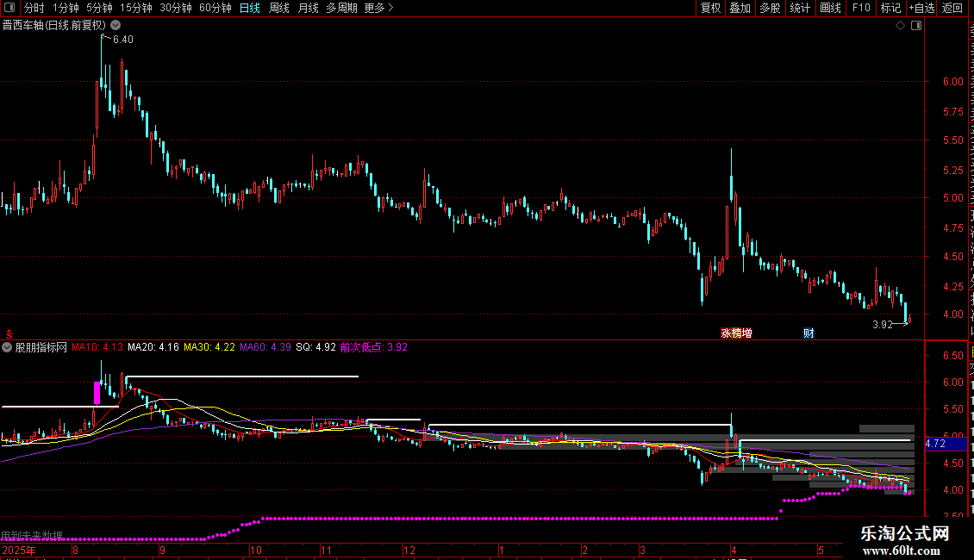Click month 9 on the time axis
Screen dimensions: 974x560
[162, 550]
